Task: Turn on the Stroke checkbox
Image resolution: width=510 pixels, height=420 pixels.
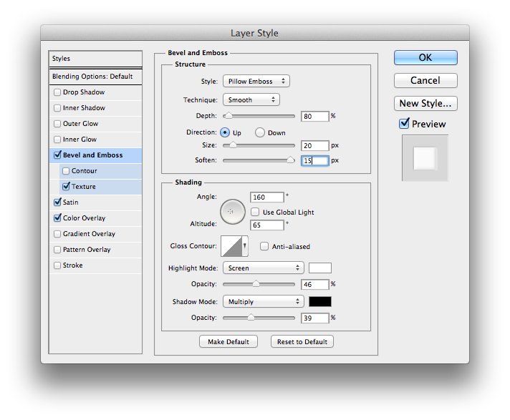Action: (57, 265)
